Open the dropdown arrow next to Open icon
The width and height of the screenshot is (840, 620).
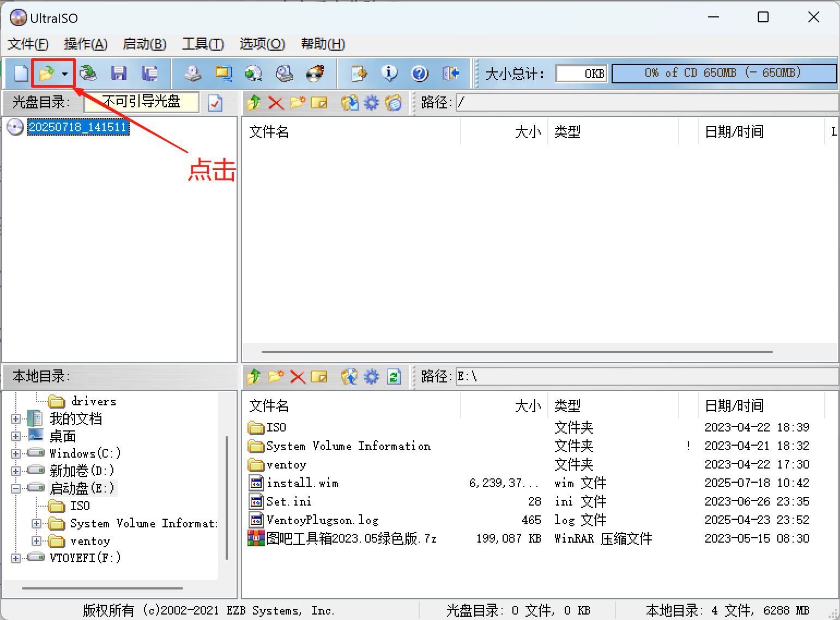point(65,74)
